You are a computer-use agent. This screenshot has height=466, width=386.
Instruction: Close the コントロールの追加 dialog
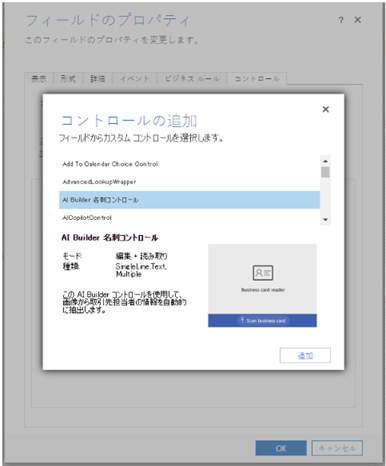coord(326,109)
